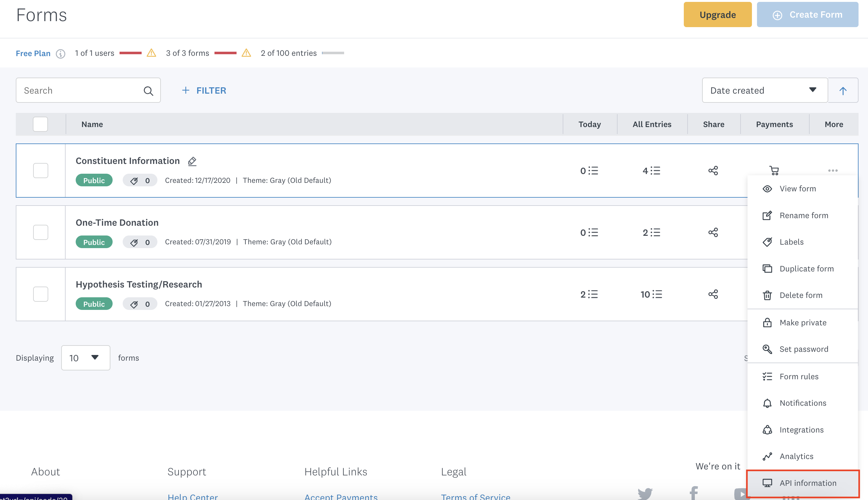
Task: Click the search magnifier icon
Action: click(148, 91)
